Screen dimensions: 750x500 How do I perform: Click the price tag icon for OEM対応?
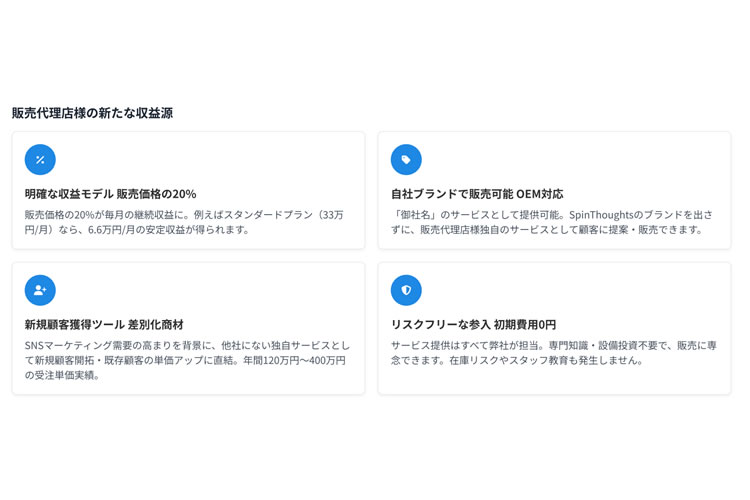point(406,160)
